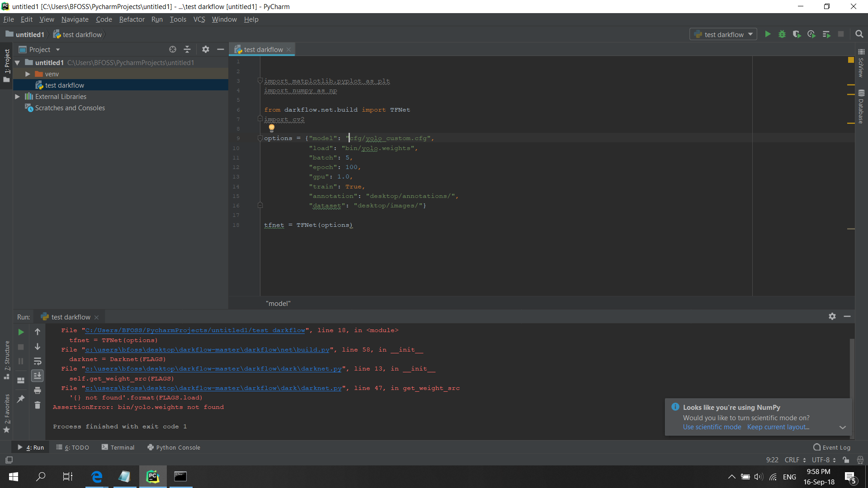The width and height of the screenshot is (868, 488).
Task: Toggle scroll to end in console
Action: click(x=38, y=375)
